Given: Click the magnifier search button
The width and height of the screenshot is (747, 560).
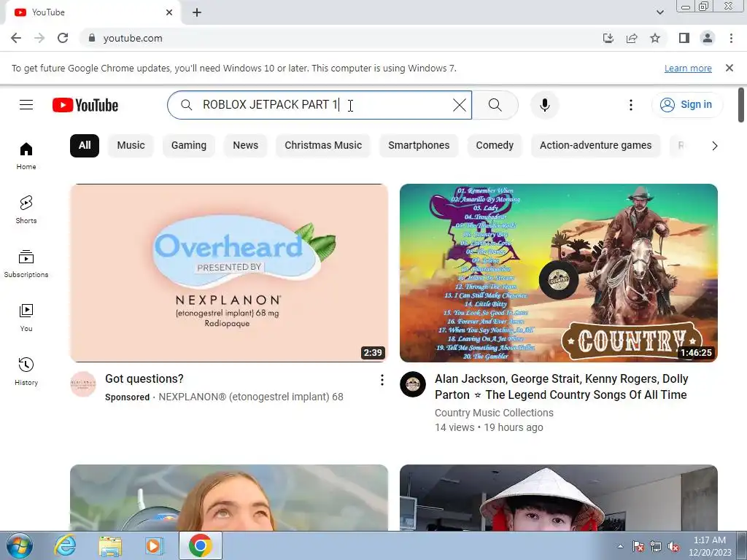Looking at the screenshot, I should (495, 105).
